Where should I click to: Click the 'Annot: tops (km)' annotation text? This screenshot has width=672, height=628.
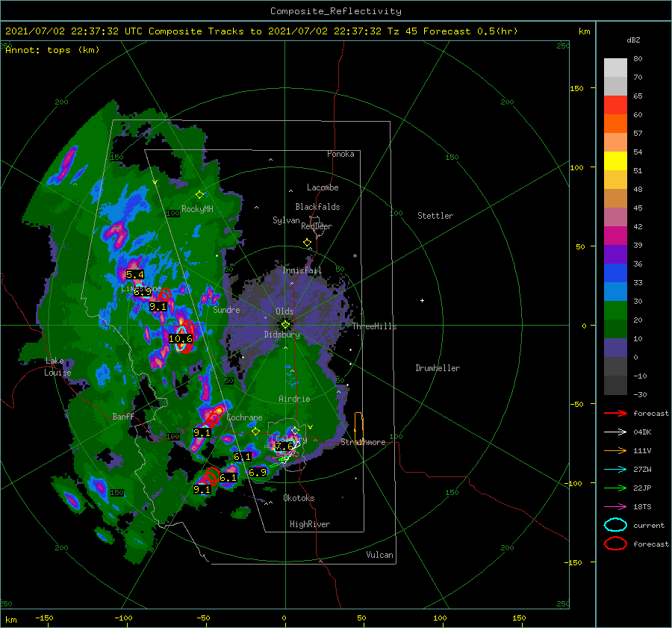[x=52, y=50]
